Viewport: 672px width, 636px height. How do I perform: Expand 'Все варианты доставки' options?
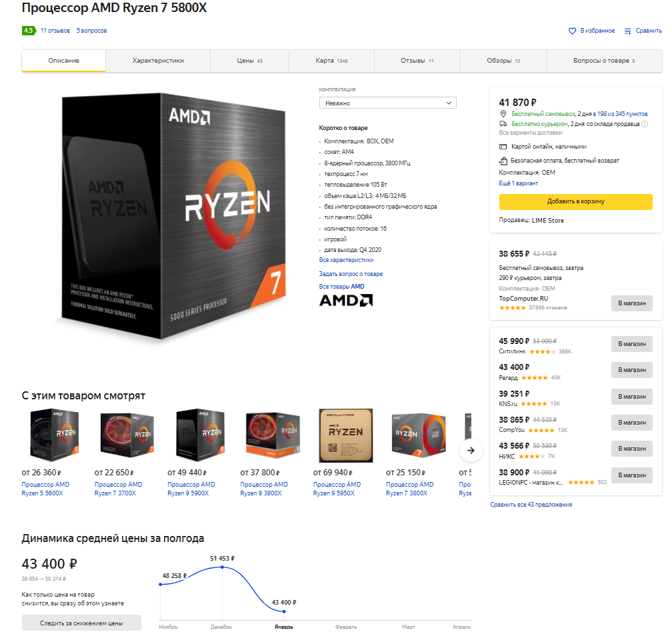click(x=530, y=133)
